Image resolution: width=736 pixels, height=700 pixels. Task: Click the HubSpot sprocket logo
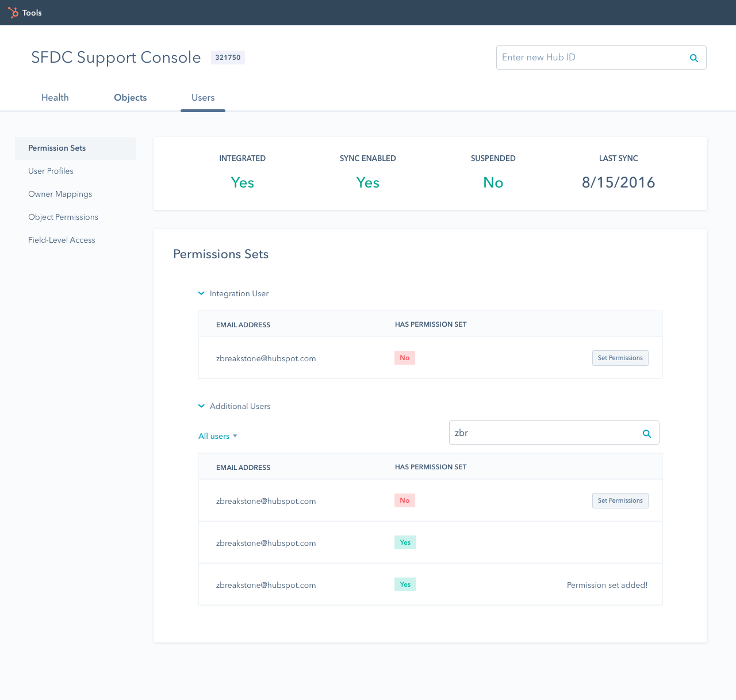coord(13,13)
